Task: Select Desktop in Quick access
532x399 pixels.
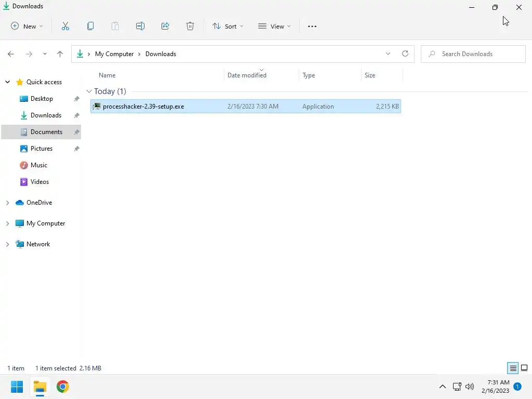Action: click(x=42, y=99)
